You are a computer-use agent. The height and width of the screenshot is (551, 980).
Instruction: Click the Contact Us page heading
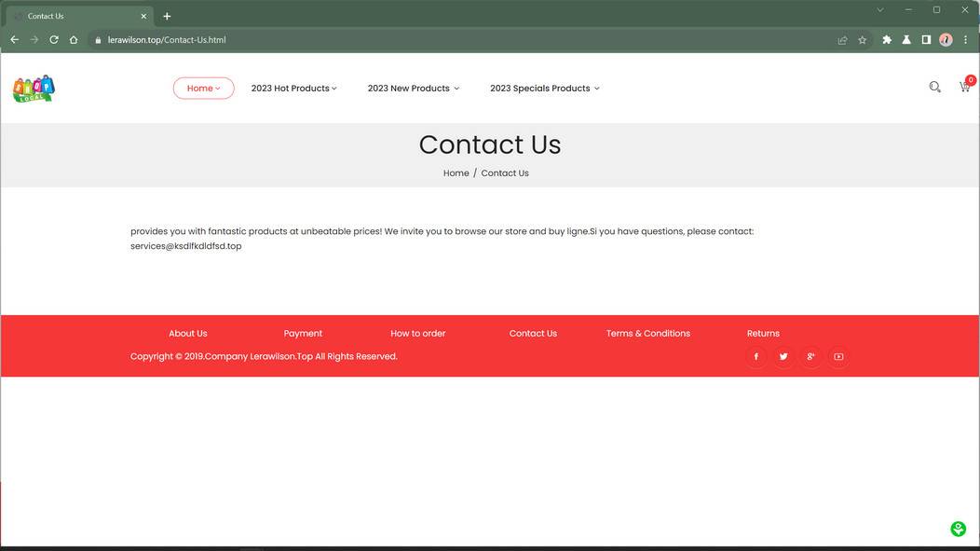489,145
